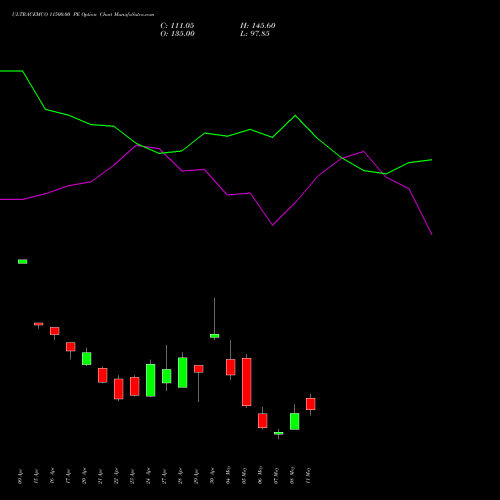Click the 15 Apr date label
500x500 pixels.
(x=36, y=476)
